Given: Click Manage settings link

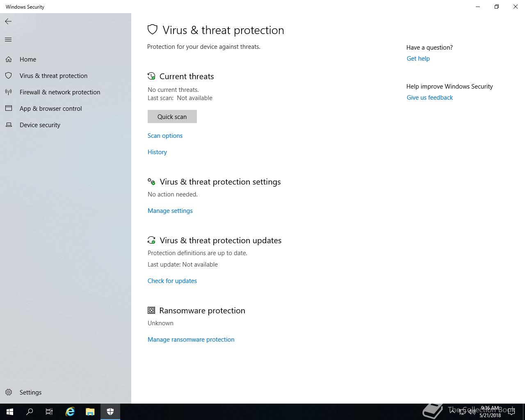Looking at the screenshot, I should pyautogui.click(x=170, y=211).
